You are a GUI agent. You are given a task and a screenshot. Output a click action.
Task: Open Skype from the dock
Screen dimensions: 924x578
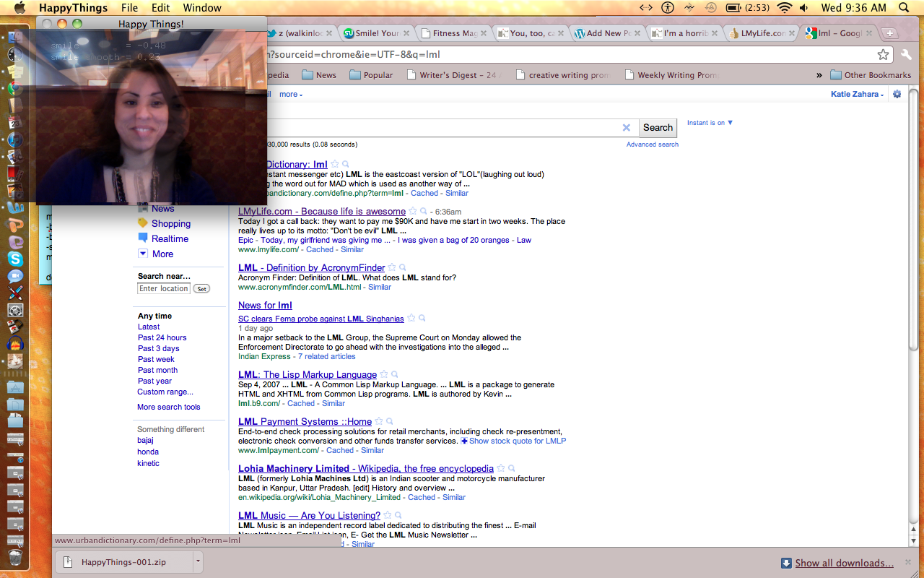15,259
